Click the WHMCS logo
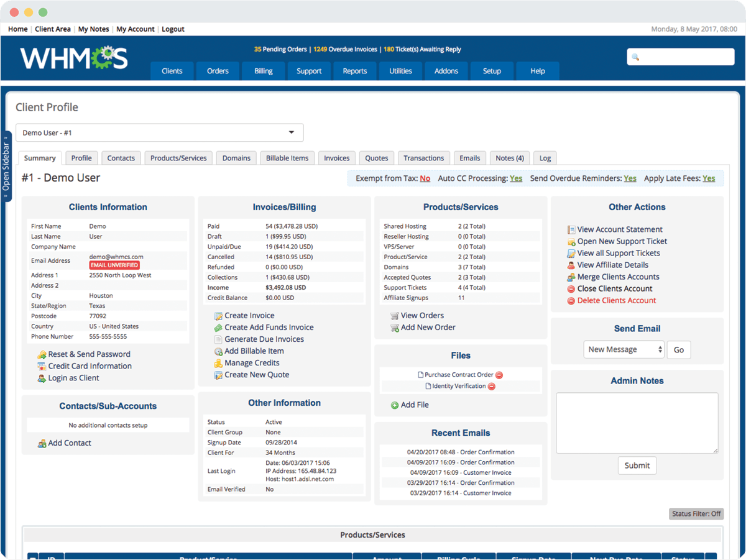 (x=74, y=58)
